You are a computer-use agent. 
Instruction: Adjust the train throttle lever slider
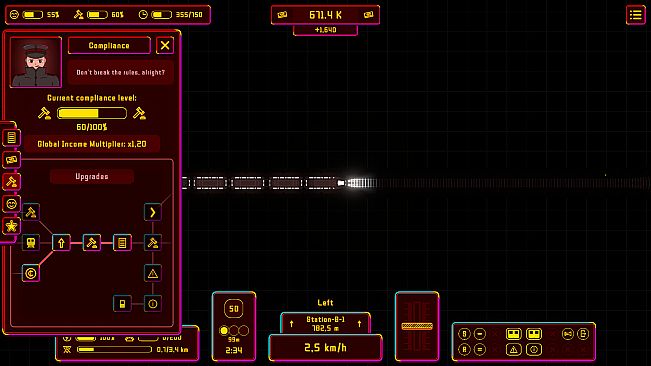pyautogui.click(x=417, y=327)
